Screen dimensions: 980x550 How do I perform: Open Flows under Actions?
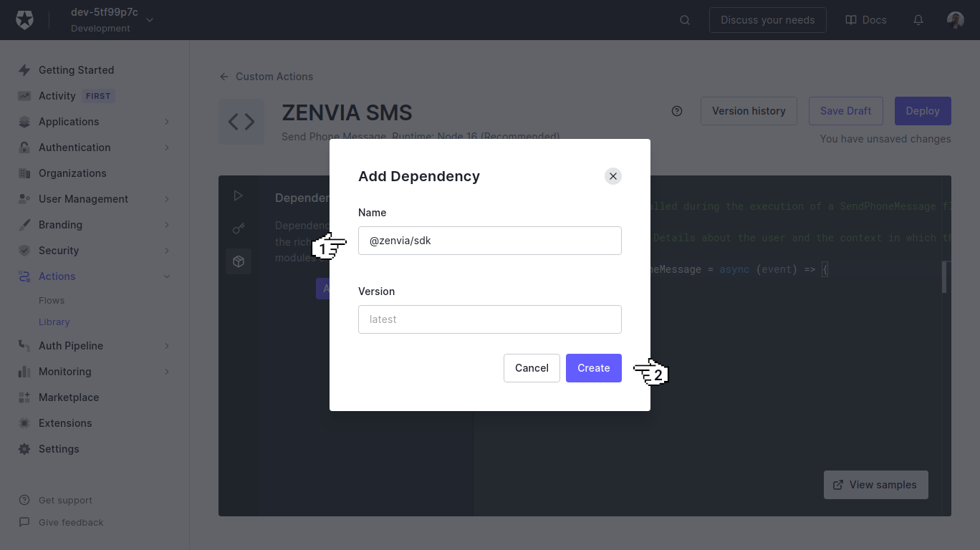click(x=50, y=300)
